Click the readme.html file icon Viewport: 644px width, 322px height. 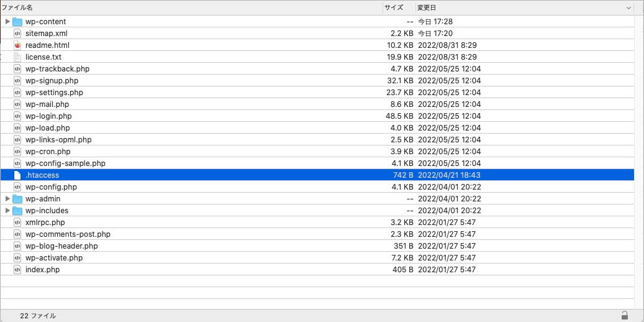coord(17,45)
